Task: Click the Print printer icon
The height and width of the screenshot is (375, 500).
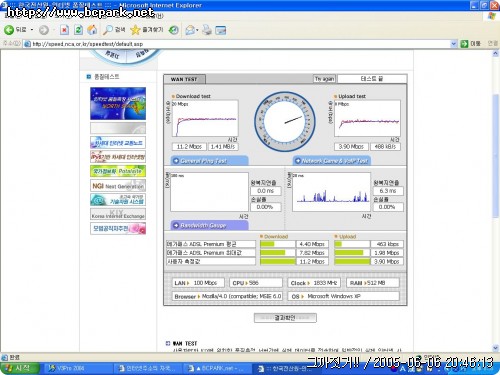Action: 207,30
